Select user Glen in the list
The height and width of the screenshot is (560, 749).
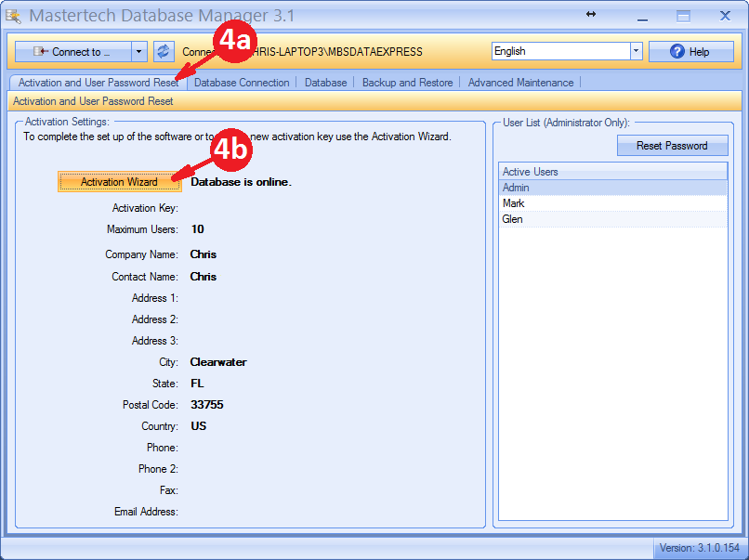[613, 219]
